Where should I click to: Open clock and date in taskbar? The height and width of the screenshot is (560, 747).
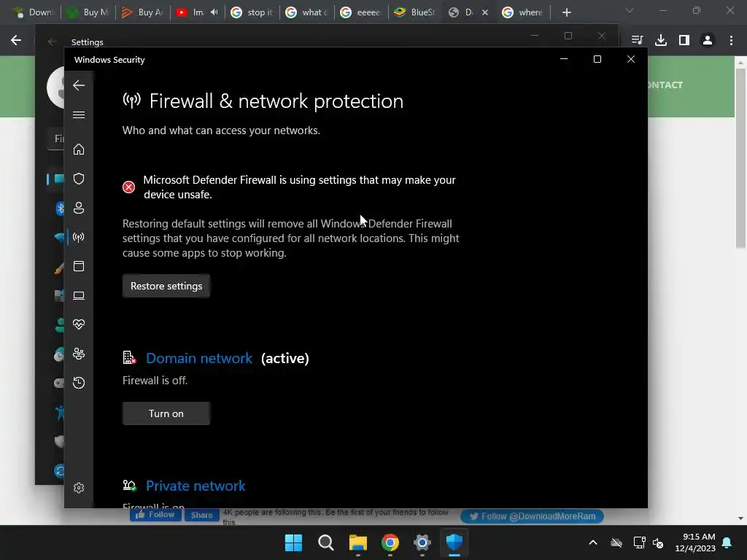[x=695, y=542]
